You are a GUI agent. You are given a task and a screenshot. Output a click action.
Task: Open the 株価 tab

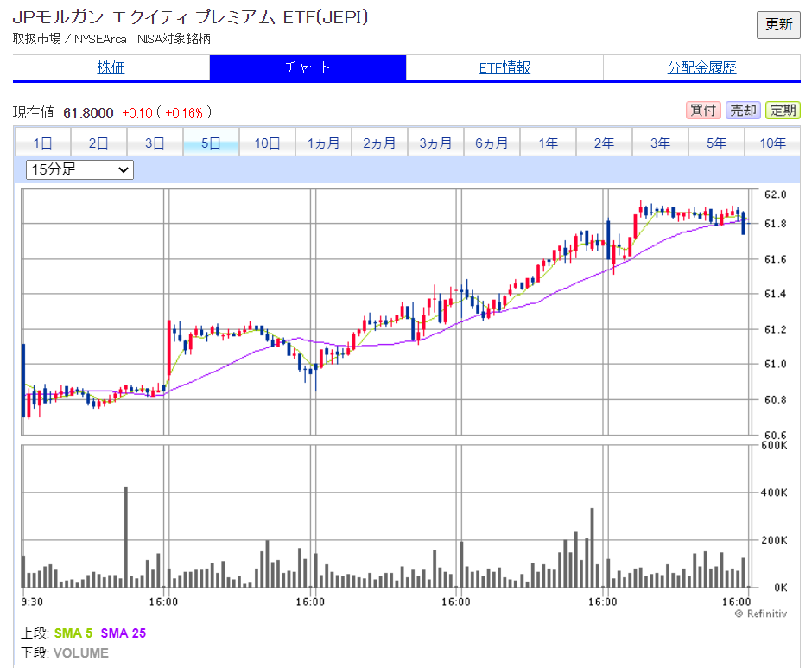point(111,68)
